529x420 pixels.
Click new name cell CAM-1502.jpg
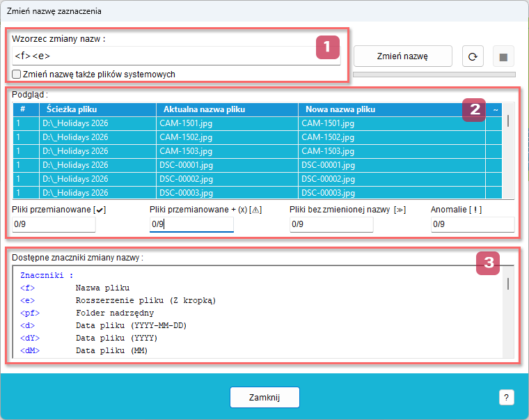point(392,137)
